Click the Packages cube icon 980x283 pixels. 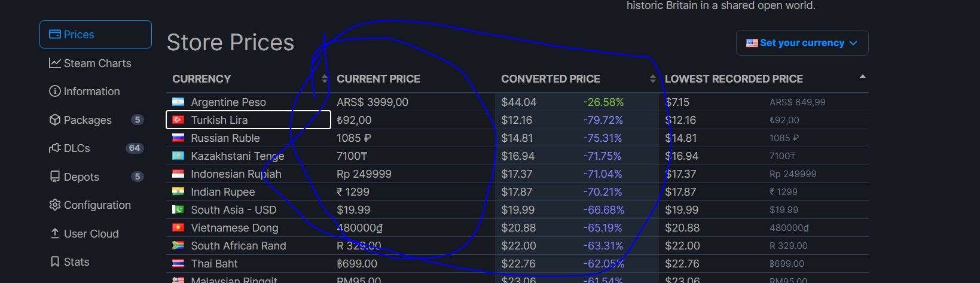[x=55, y=120]
